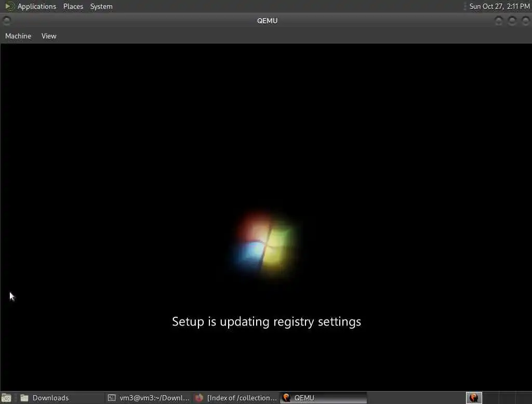Click the Applications menu logo icon
This screenshot has height=404, width=532.
[x=9, y=6]
